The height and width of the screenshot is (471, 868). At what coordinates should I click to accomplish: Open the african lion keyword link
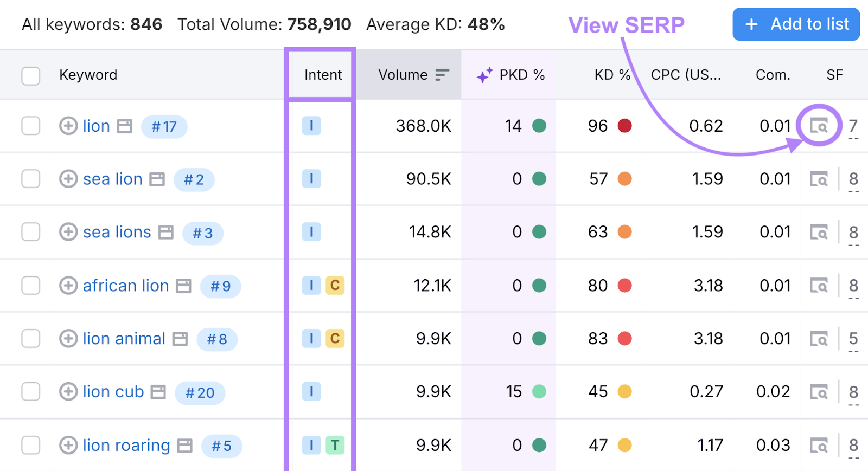click(126, 285)
